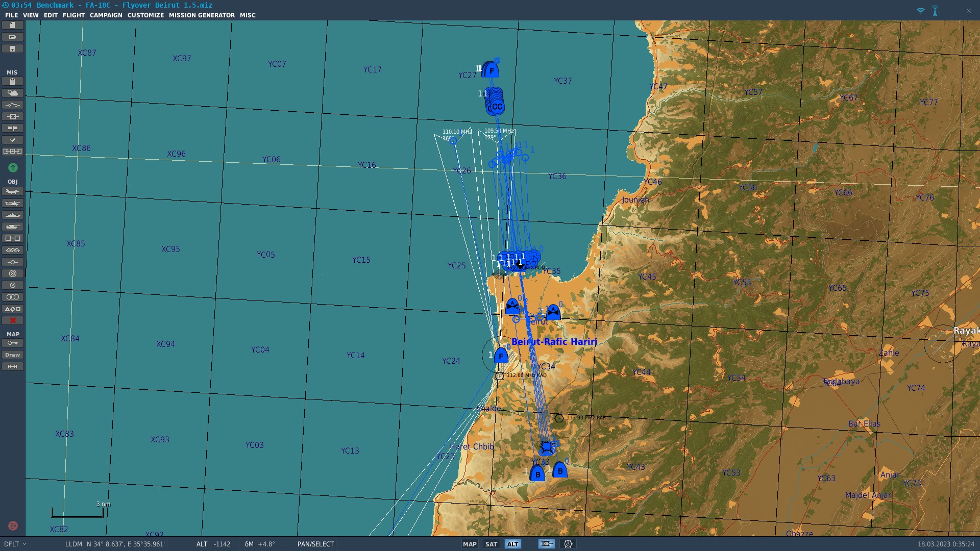Open the Mission Generator menu
This screenshot has width=980, height=551.
pyautogui.click(x=202, y=15)
